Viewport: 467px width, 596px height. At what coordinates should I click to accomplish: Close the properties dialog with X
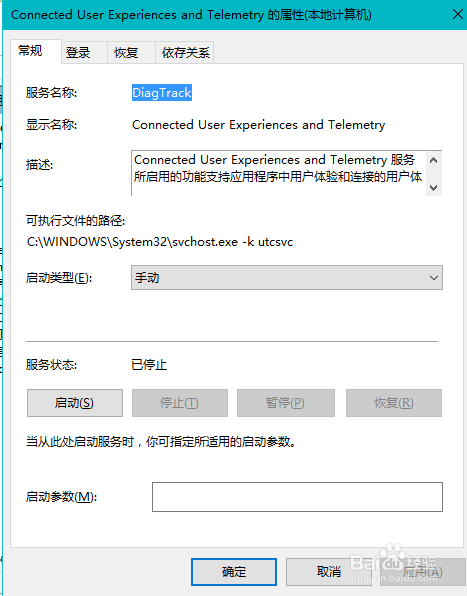(x=458, y=14)
